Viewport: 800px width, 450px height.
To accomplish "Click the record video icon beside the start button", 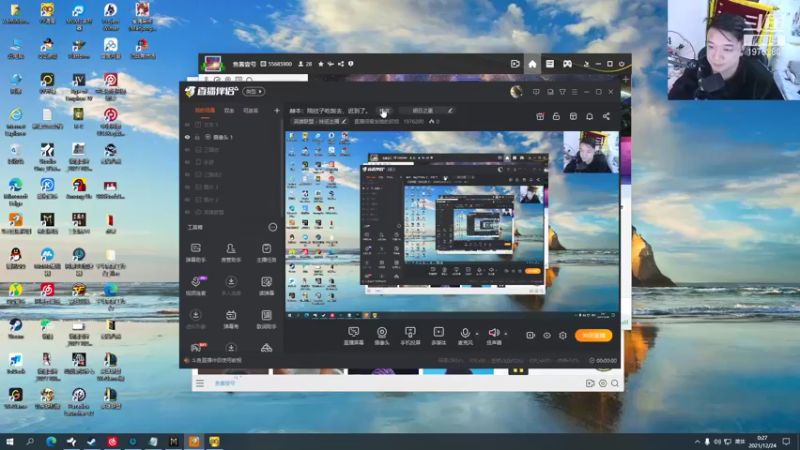I will tap(531, 335).
